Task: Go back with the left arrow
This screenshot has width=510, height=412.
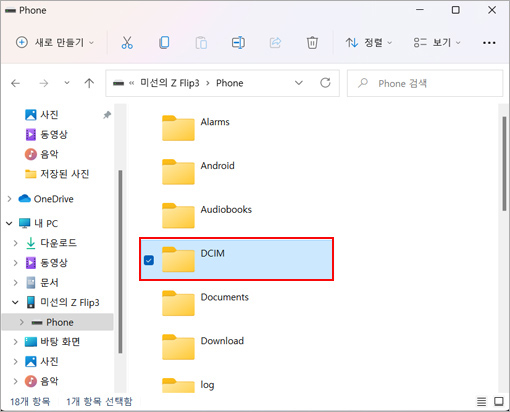Action: [x=16, y=83]
